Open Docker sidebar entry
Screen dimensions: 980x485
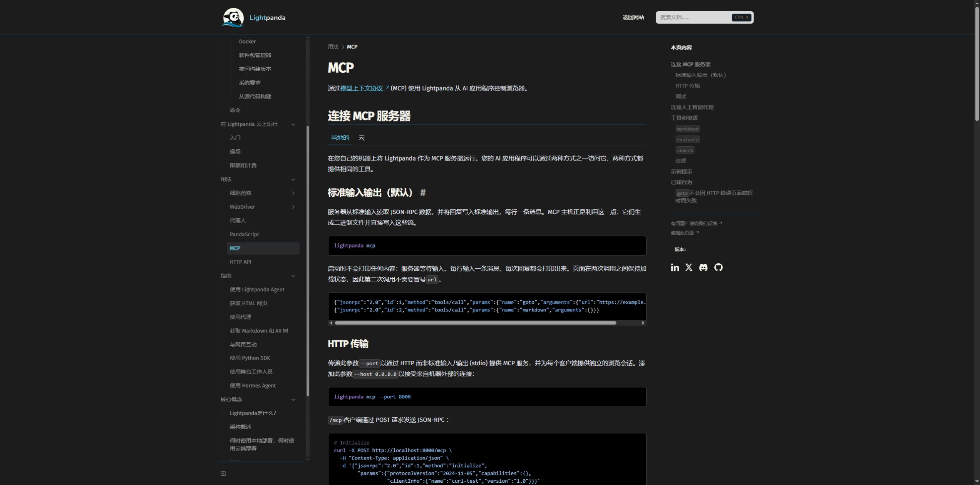click(x=247, y=42)
